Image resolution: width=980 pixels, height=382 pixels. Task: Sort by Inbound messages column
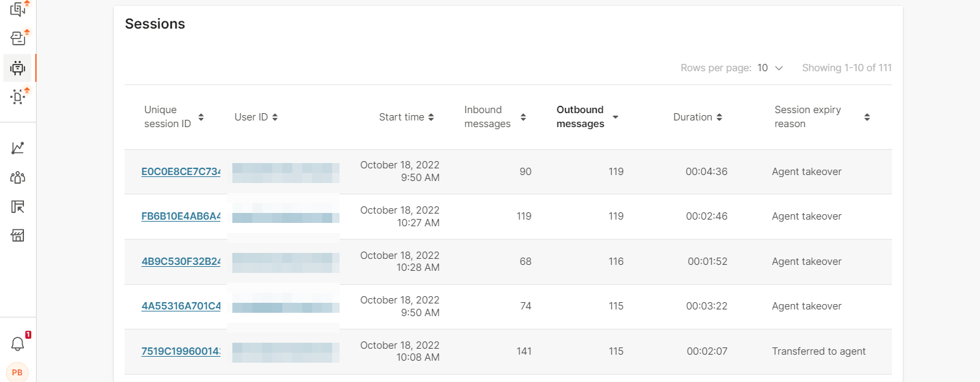point(523,117)
